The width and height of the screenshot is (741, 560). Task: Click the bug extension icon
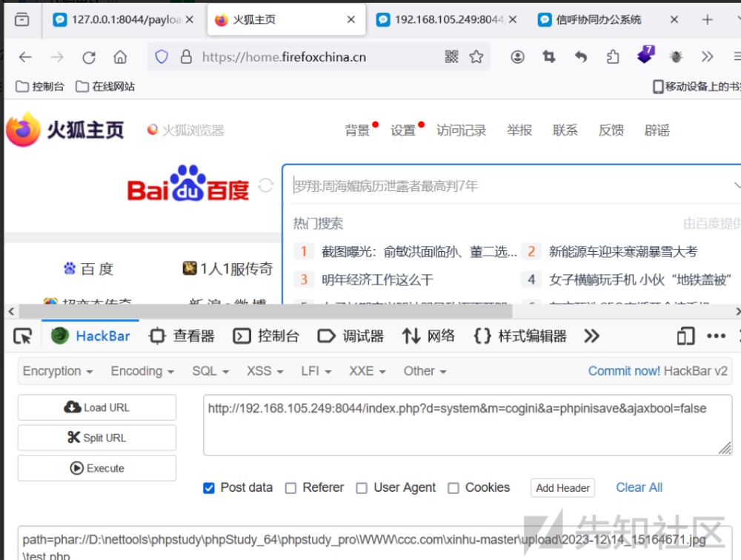(x=676, y=57)
